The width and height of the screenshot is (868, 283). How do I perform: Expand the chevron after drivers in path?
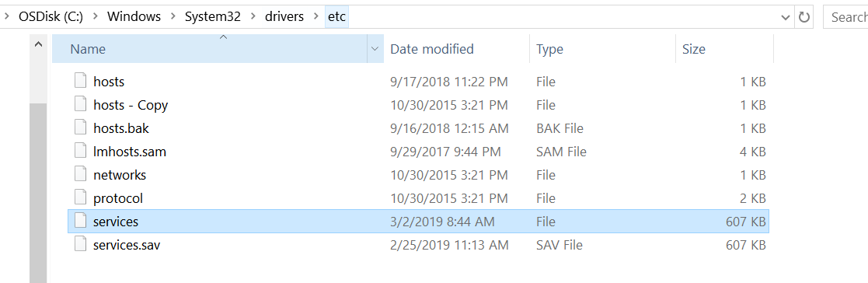316,16
